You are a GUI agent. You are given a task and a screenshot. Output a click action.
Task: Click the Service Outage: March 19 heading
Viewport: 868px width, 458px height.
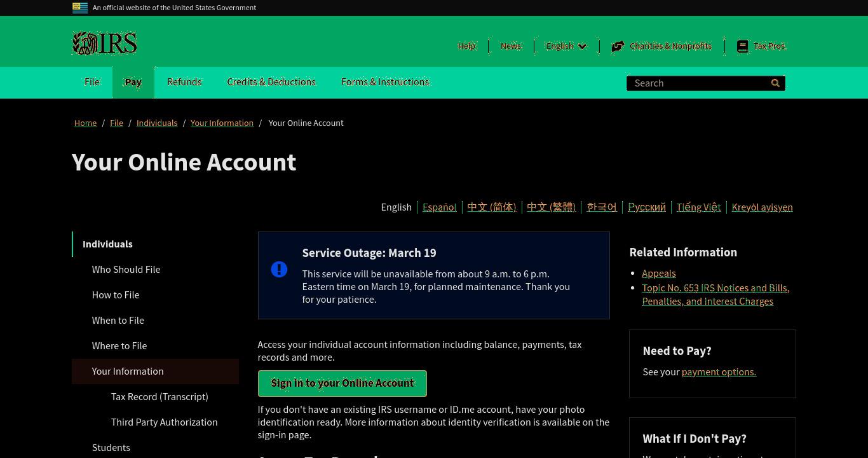click(369, 253)
